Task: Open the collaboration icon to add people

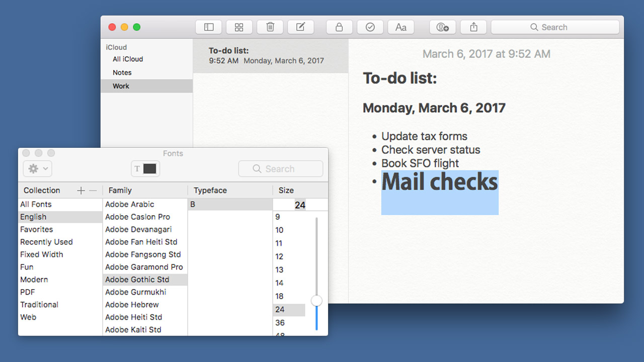Action: (x=442, y=27)
